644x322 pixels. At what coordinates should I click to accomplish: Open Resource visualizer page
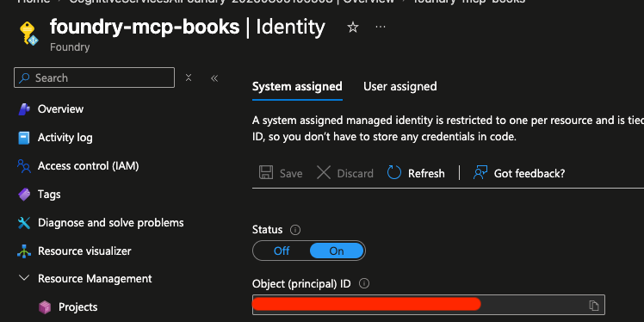(84, 251)
